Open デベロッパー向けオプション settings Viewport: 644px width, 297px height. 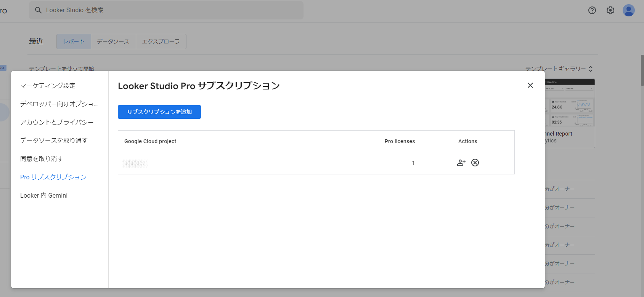pos(59,104)
